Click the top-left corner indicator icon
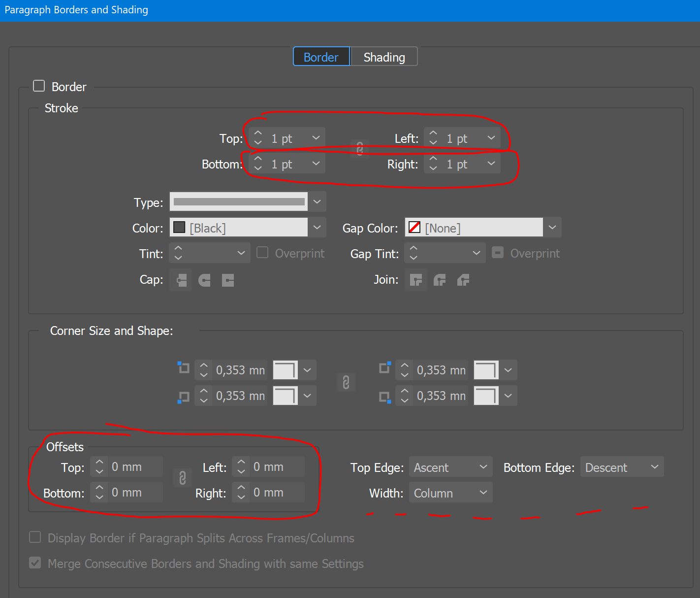The width and height of the screenshot is (700, 598). (x=184, y=367)
